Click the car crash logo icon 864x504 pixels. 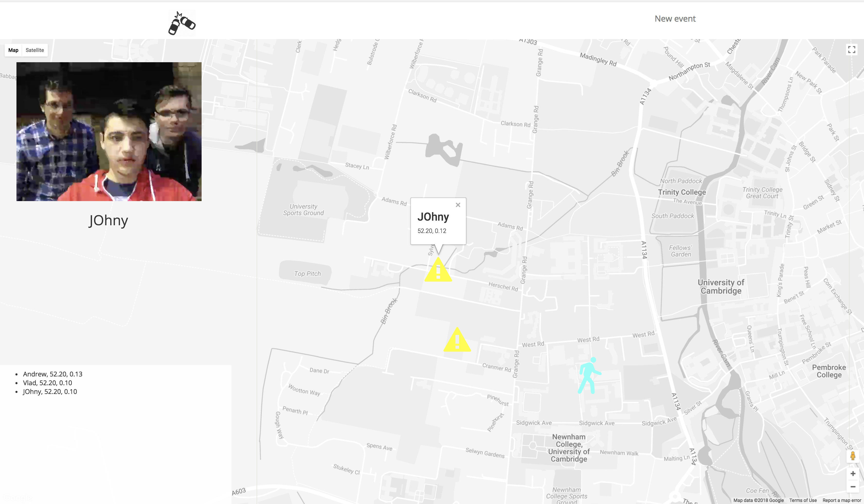tap(182, 23)
